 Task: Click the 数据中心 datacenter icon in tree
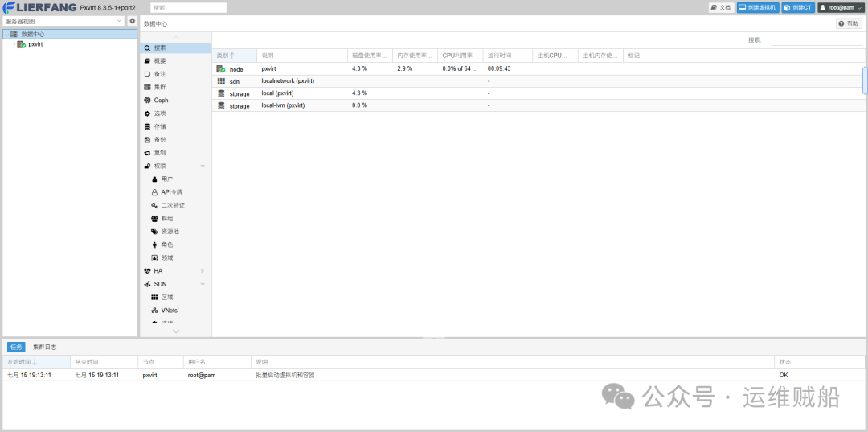pos(14,35)
